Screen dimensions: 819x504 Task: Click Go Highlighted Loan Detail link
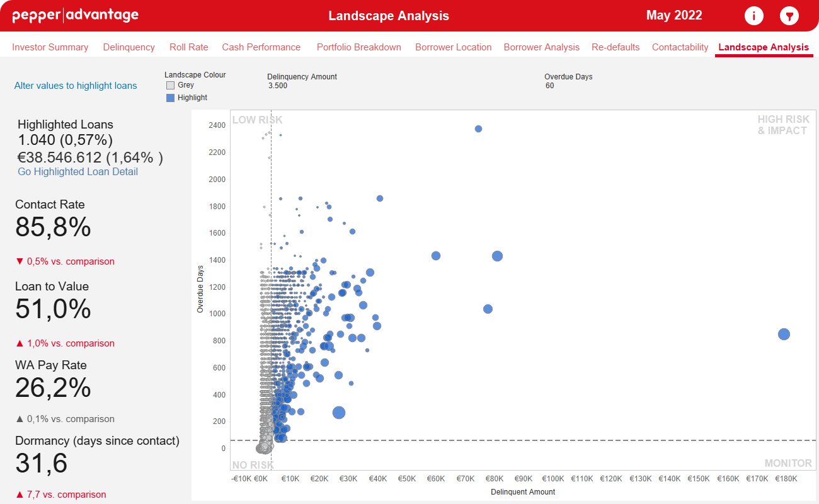tap(78, 172)
